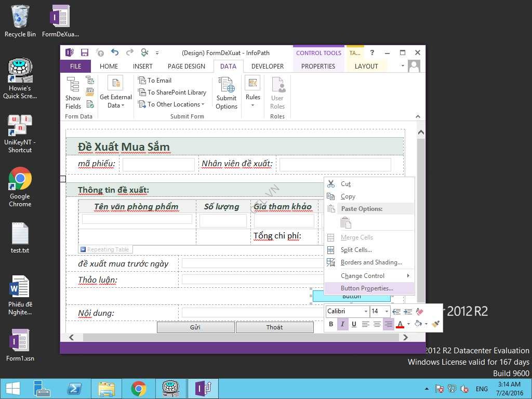Click the red font color swatch
The image size is (532, 399).
pyautogui.click(x=400, y=324)
